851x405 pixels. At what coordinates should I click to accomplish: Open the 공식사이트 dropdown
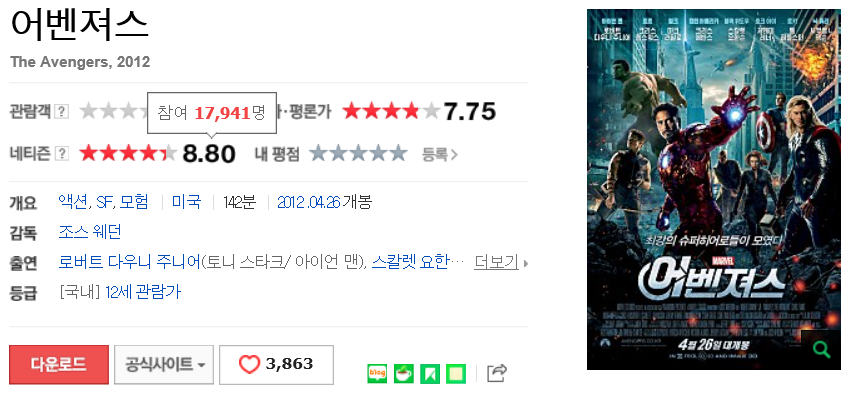click(164, 365)
